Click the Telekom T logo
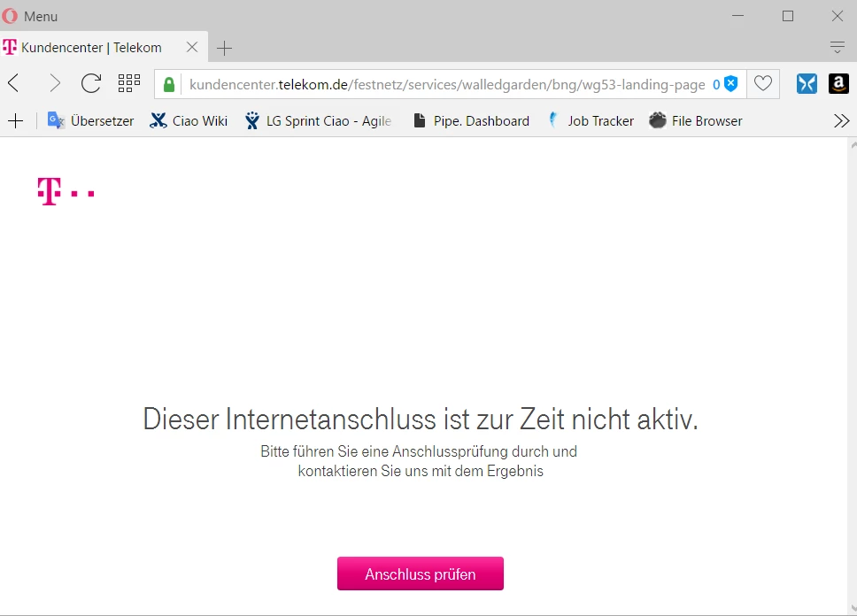The image size is (857, 616). [66, 192]
